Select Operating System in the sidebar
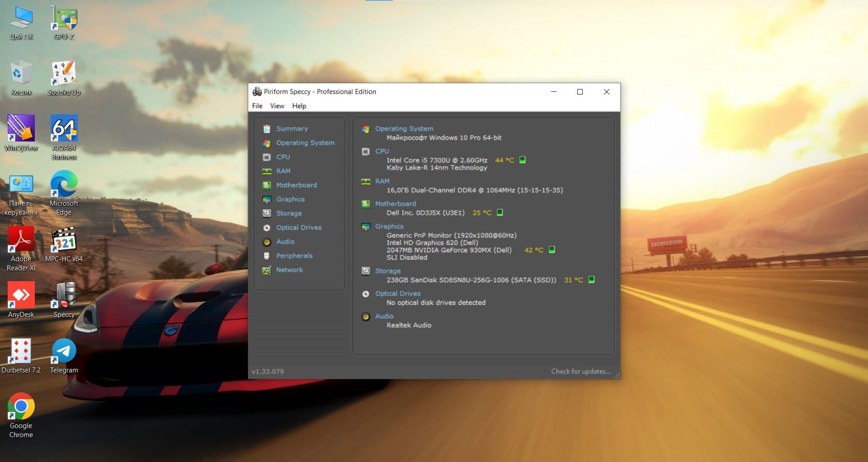Image resolution: width=868 pixels, height=462 pixels. pyautogui.click(x=305, y=143)
